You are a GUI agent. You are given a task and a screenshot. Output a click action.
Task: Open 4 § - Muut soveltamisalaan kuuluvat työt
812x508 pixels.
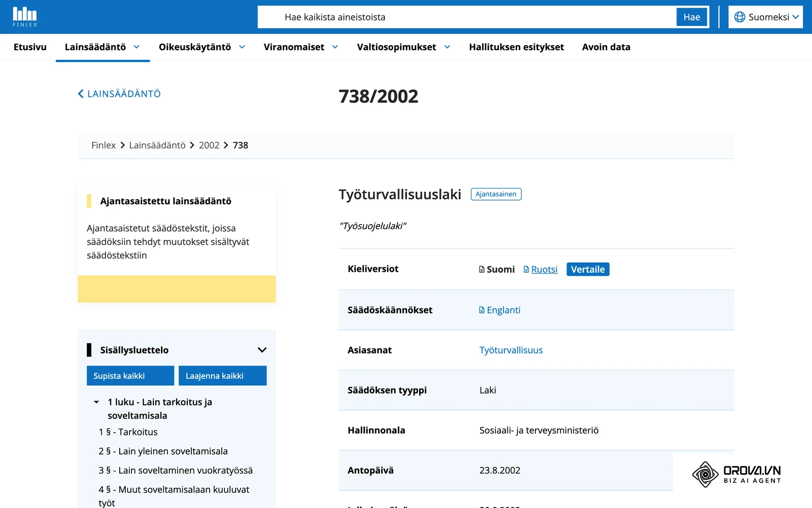pyautogui.click(x=174, y=496)
